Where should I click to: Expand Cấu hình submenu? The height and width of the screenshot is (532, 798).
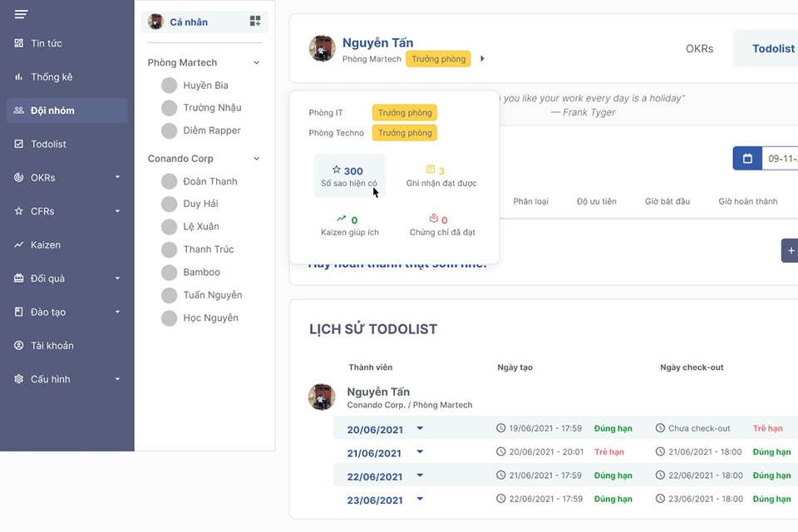click(117, 379)
